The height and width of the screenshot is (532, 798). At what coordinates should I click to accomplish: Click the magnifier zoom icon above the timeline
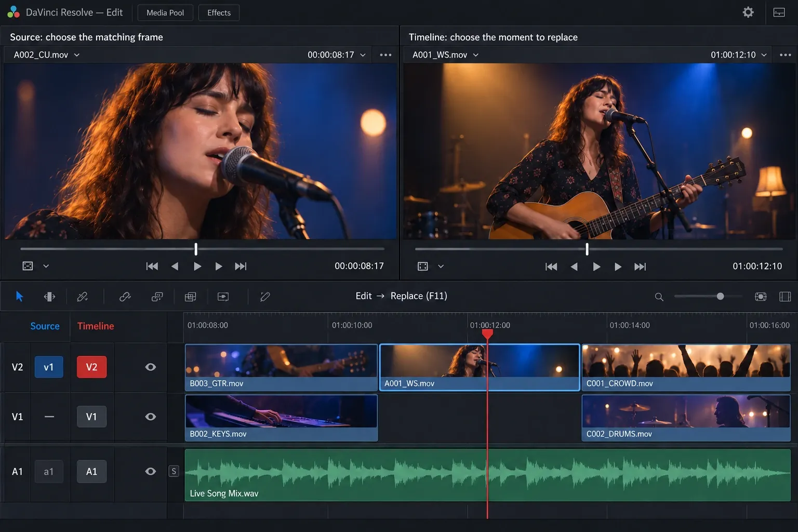tap(659, 297)
